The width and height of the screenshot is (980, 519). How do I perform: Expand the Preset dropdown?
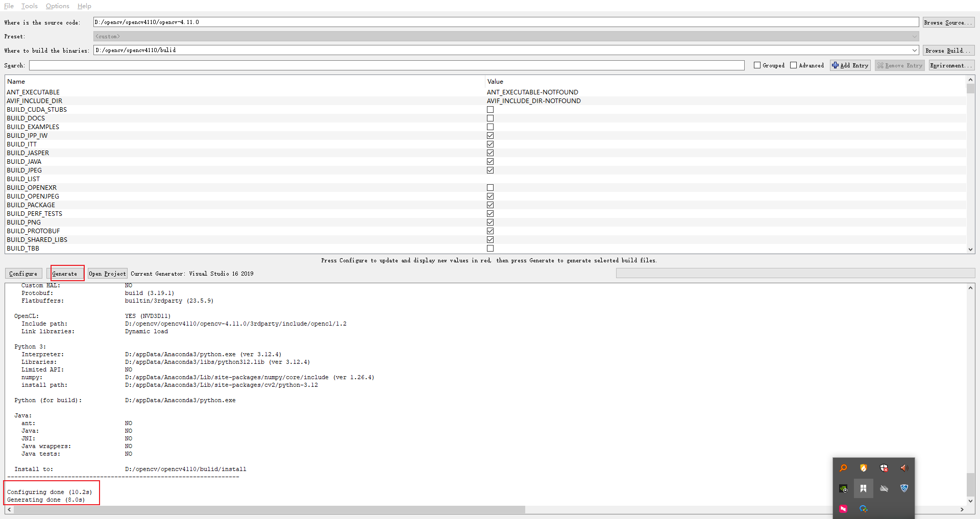click(914, 36)
